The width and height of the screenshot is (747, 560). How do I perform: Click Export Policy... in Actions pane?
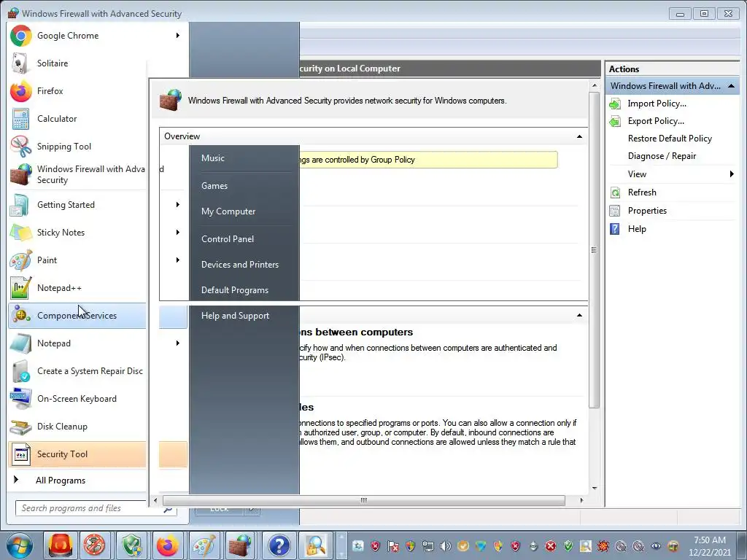click(x=656, y=121)
